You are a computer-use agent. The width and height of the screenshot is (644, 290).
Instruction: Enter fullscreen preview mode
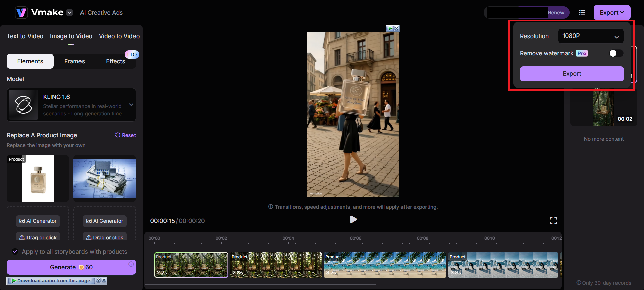(553, 220)
